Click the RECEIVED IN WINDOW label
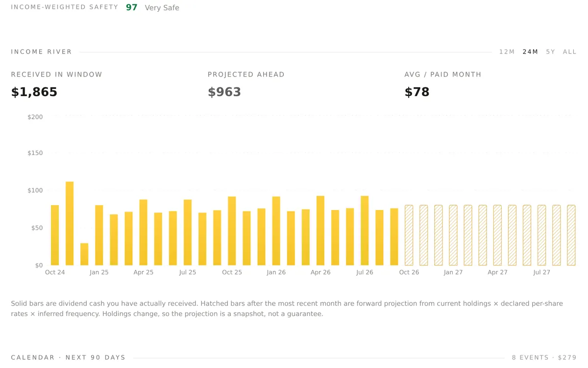Screen dimensions: 588x368 click(x=57, y=75)
